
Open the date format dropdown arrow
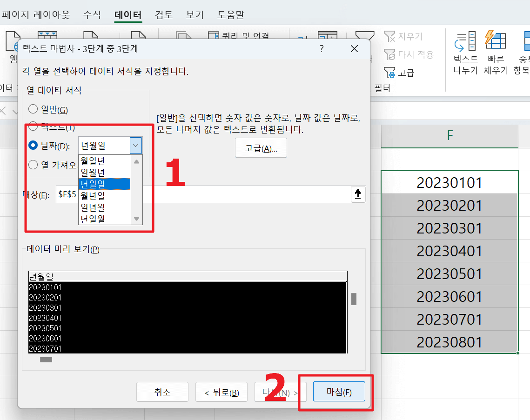135,145
